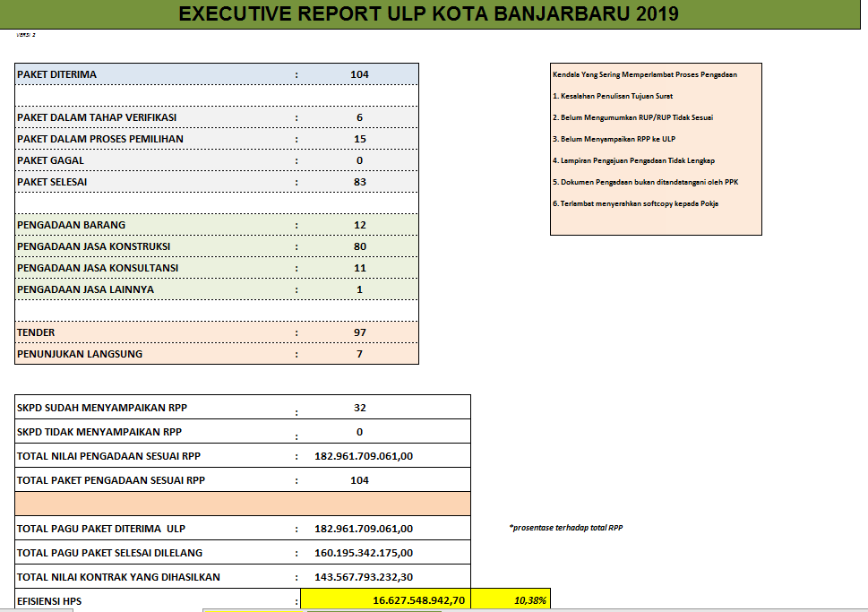Select the TENDER value 97

359,332
